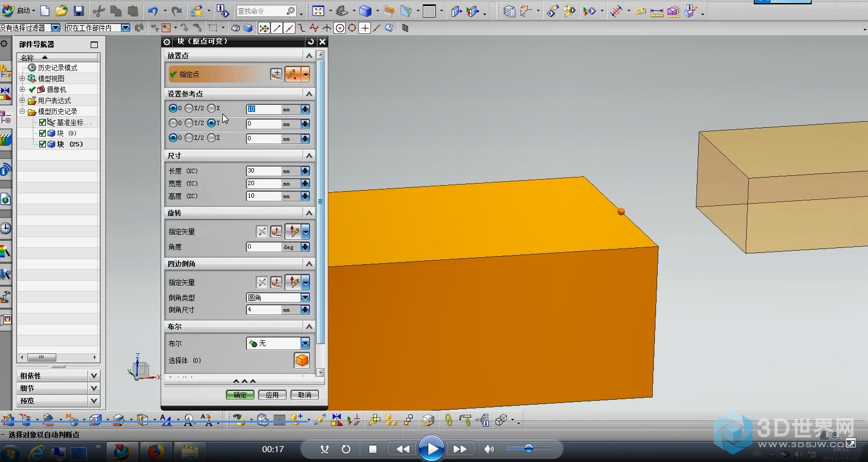Select the X row 0 radio button
Screen dimensions: 868x462
(x=173, y=109)
